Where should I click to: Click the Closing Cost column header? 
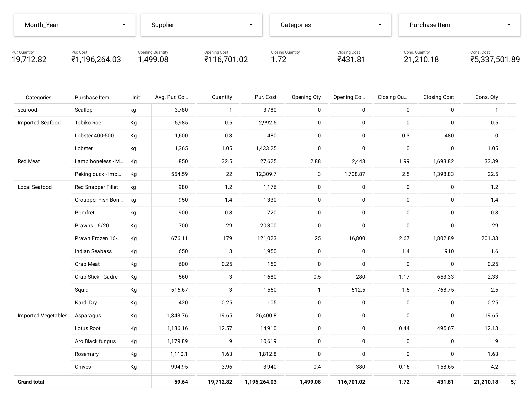438,97
